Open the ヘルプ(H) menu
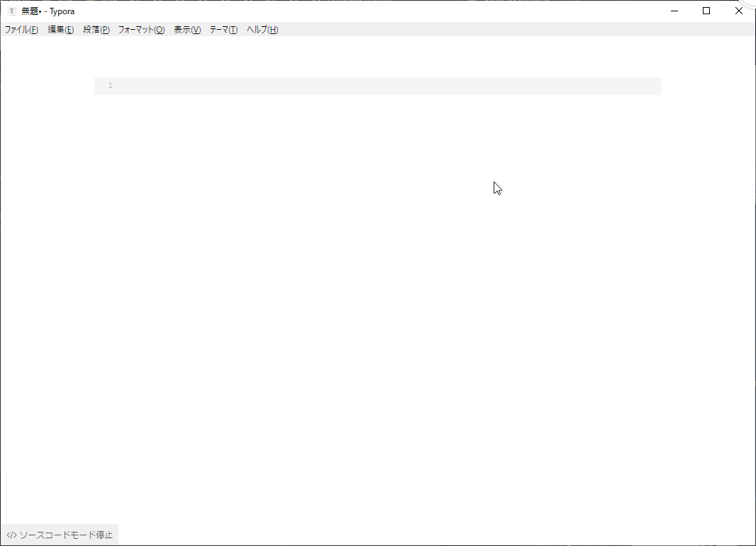This screenshot has width=756, height=546. pos(262,30)
